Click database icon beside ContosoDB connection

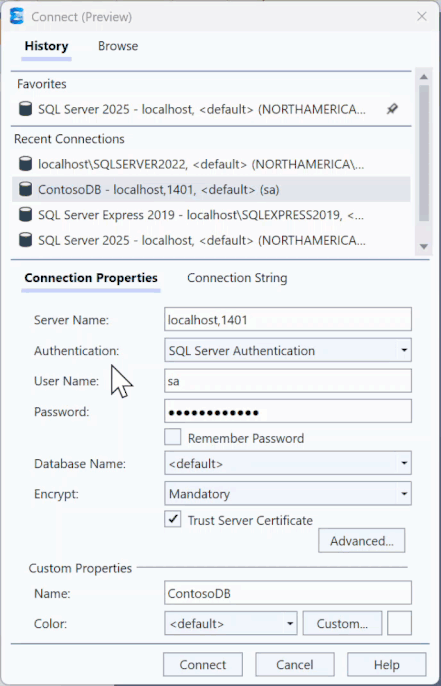[26, 189]
